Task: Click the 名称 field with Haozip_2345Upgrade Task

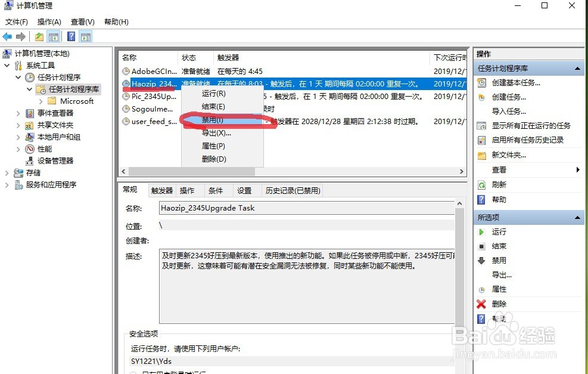Action: click(x=307, y=208)
